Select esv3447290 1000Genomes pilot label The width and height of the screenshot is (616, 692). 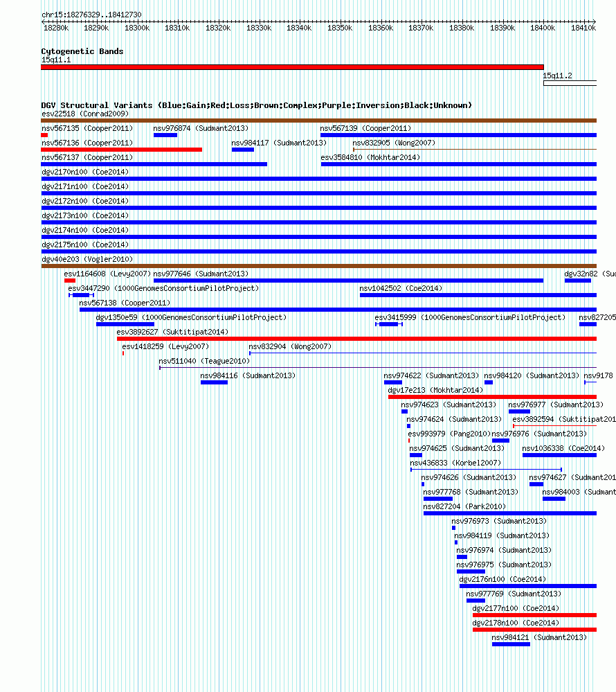click(163, 289)
